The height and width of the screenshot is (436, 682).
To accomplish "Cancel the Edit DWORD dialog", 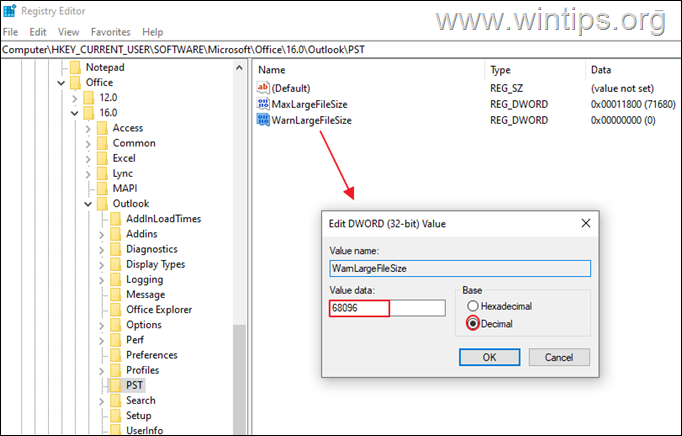I will click(x=559, y=357).
